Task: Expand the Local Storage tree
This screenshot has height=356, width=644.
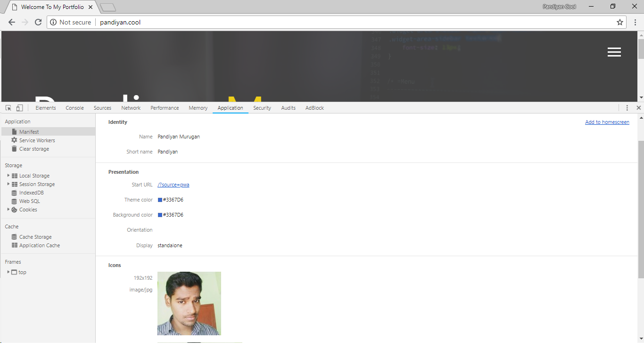Action: coord(8,176)
